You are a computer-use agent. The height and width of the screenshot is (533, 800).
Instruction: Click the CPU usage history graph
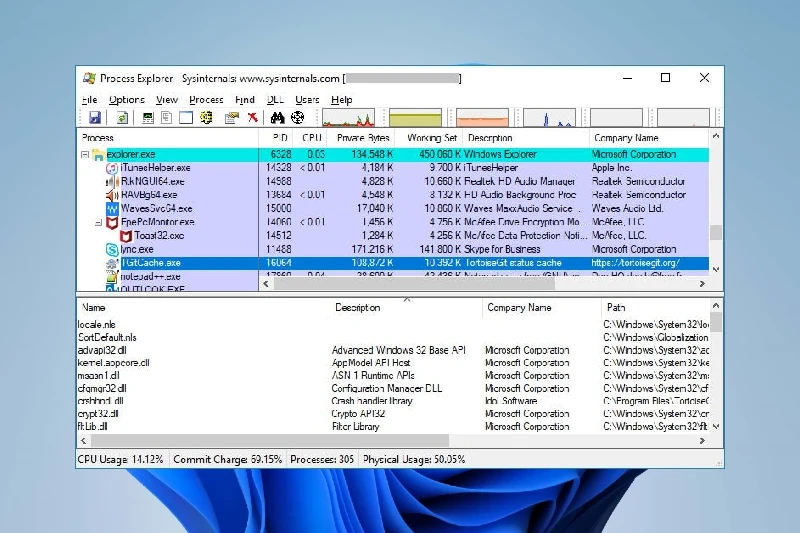(348, 117)
